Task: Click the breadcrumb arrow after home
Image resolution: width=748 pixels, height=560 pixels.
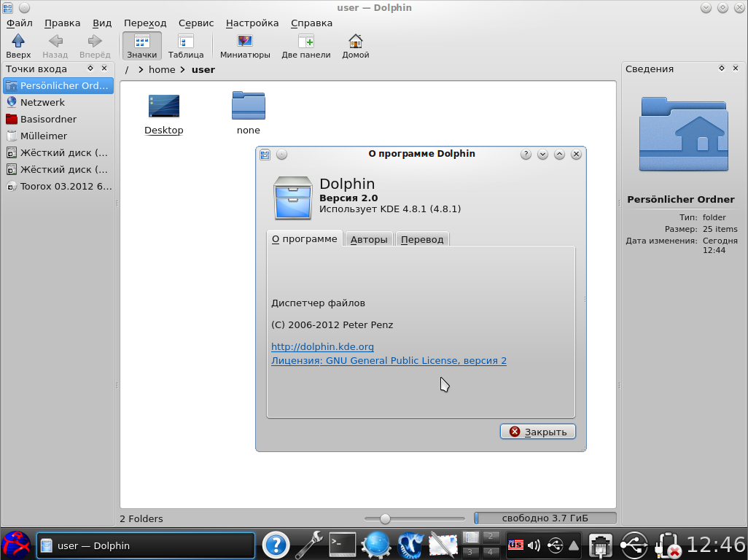Action: tap(183, 70)
